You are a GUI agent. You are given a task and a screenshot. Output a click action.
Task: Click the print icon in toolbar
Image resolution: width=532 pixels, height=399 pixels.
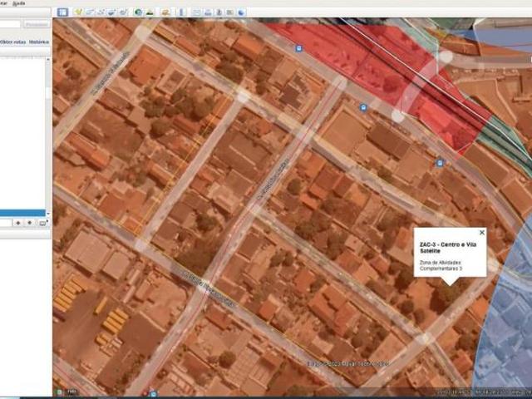coord(208,12)
